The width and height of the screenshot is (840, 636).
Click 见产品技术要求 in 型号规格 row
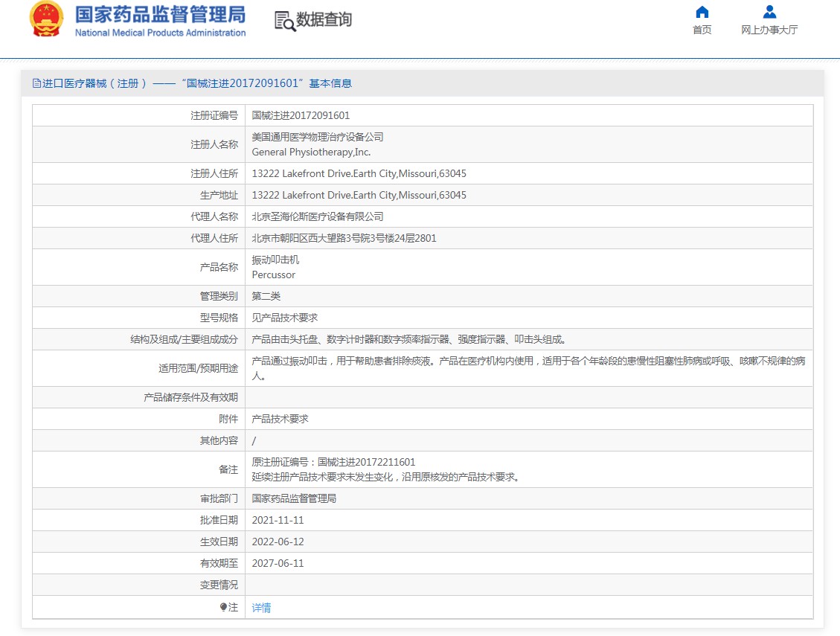click(285, 318)
